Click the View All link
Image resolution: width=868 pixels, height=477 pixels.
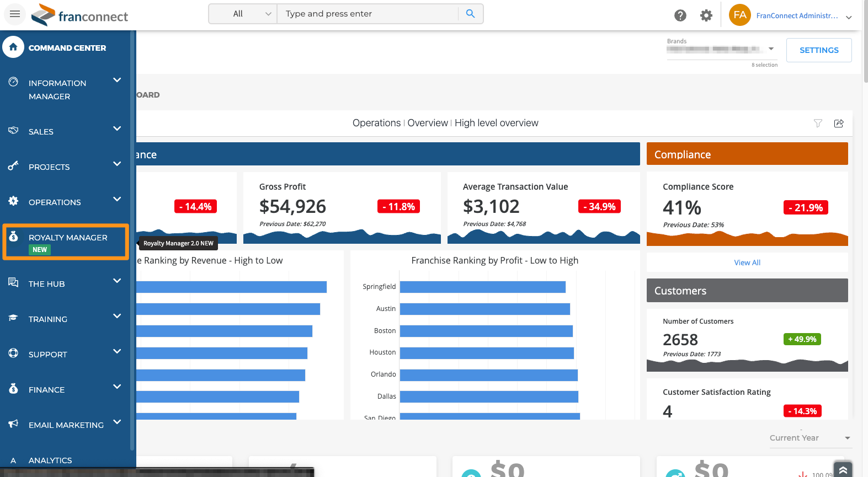pyautogui.click(x=747, y=262)
